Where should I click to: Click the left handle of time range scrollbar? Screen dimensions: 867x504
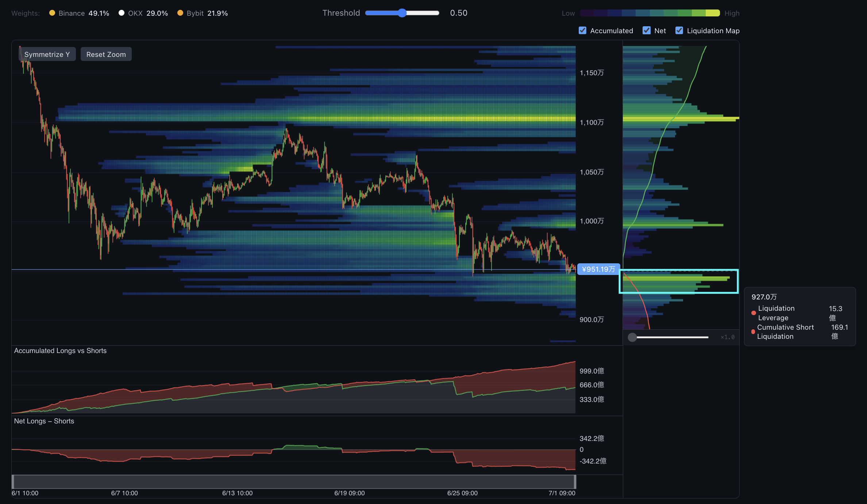click(13, 482)
